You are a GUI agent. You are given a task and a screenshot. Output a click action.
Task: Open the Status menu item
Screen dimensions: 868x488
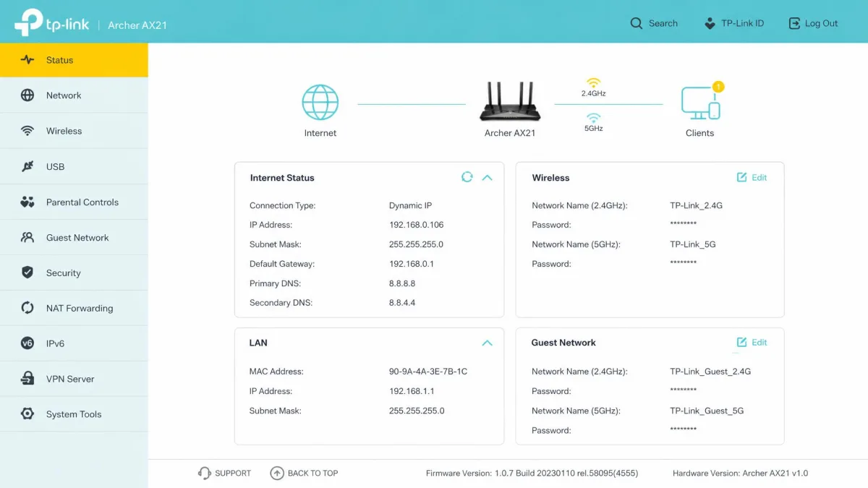[x=74, y=60]
